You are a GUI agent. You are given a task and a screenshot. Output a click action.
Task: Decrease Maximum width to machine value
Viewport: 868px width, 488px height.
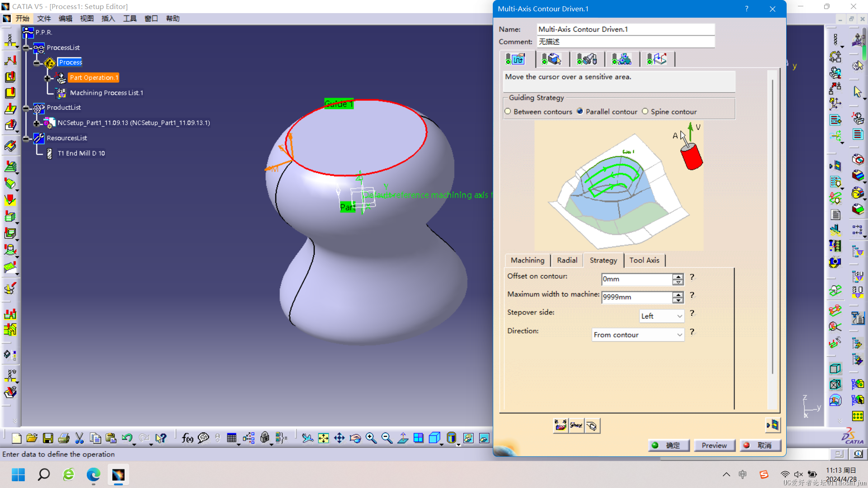coord(678,300)
